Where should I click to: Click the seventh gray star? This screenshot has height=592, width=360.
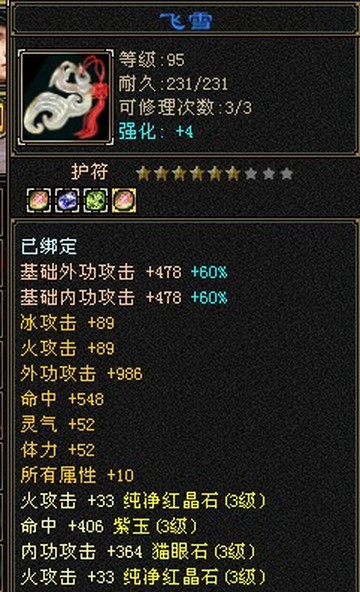click(251, 174)
